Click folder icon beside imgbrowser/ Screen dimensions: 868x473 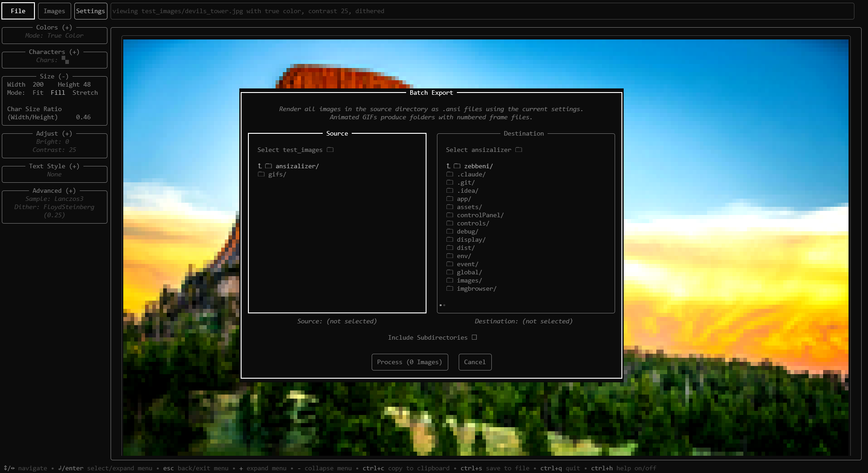point(450,288)
